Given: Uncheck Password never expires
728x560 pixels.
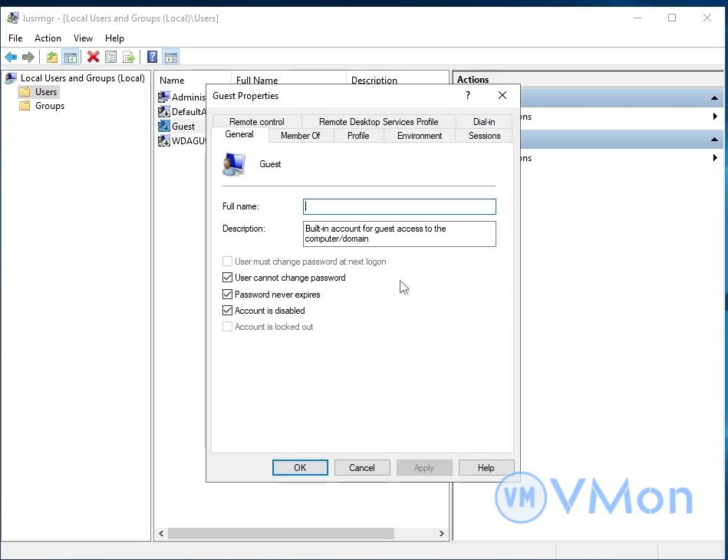Looking at the screenshot, I should pos(227,295).
